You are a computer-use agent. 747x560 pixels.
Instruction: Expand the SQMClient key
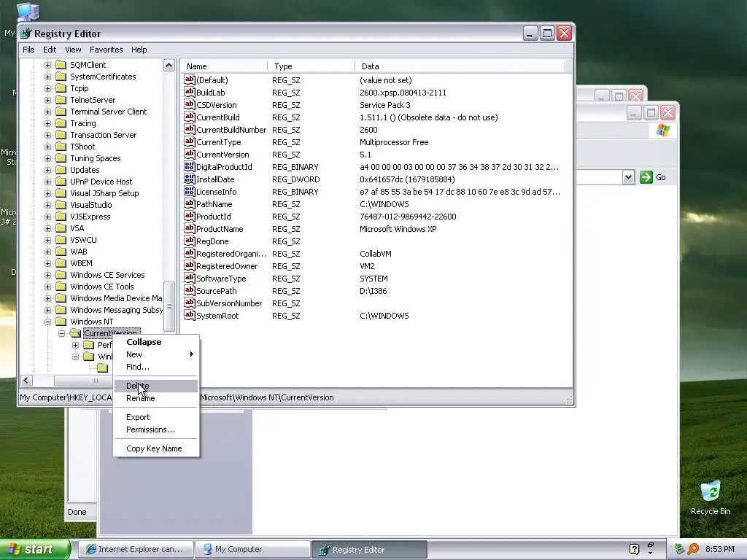[x=47, y=65]
